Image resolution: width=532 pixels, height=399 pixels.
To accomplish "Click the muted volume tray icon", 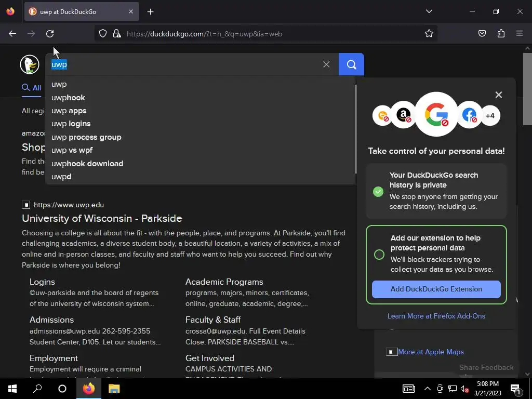I will coord(464,389).
